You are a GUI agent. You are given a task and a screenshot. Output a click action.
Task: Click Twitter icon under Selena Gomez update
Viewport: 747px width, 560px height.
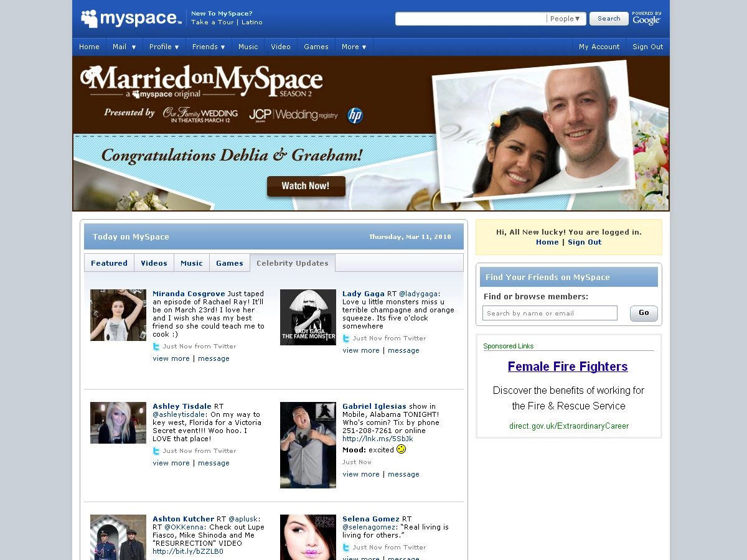tap(346, 548)
